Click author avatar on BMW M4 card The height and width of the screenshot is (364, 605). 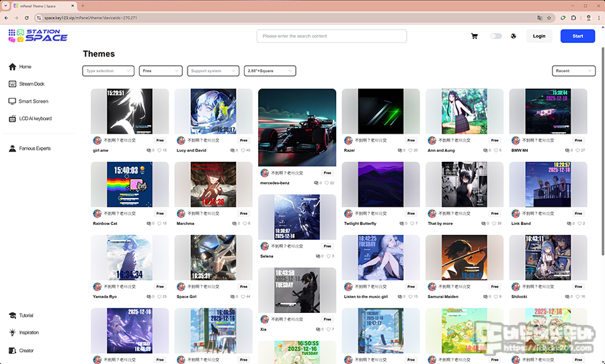516,140
